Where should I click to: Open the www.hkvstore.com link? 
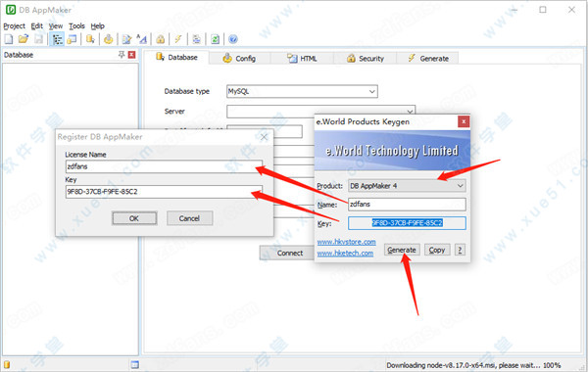346,242
